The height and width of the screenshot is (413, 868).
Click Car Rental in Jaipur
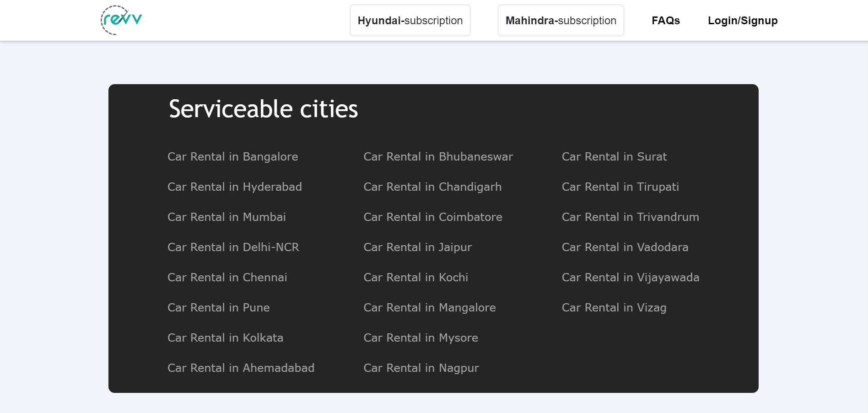pos(417,247)
